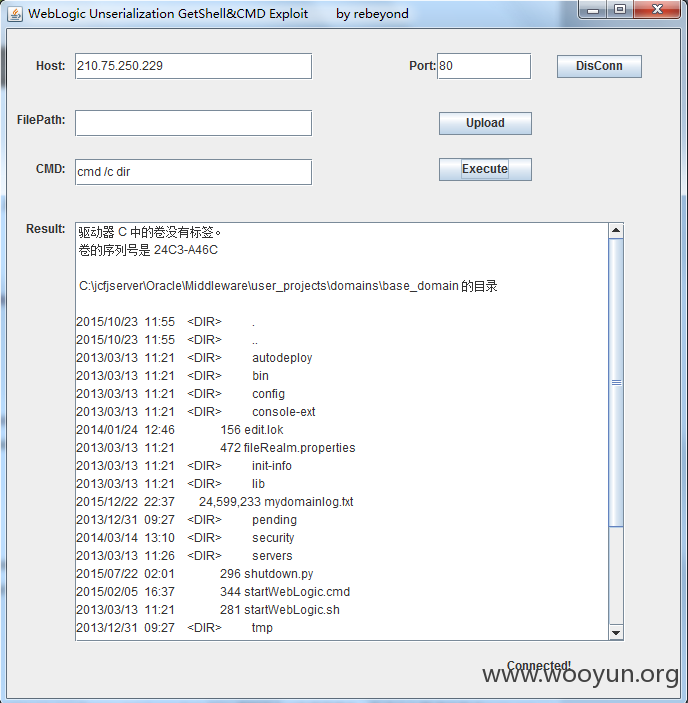
Task: Click the bin directory line
Action: (173, 376)
